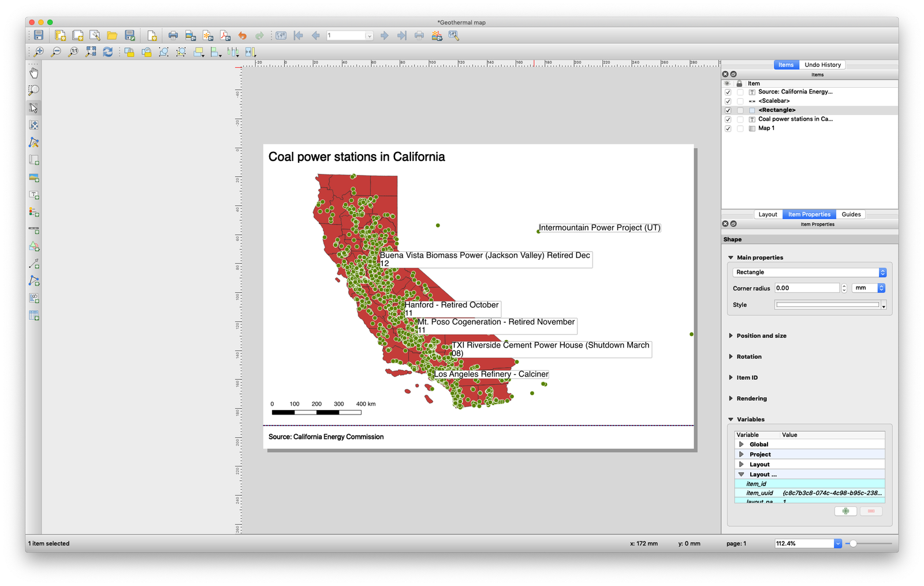This screenshot has width=924, height=586.
Task: Lock the Rectangle item with its checkbox
Action: 740,110
